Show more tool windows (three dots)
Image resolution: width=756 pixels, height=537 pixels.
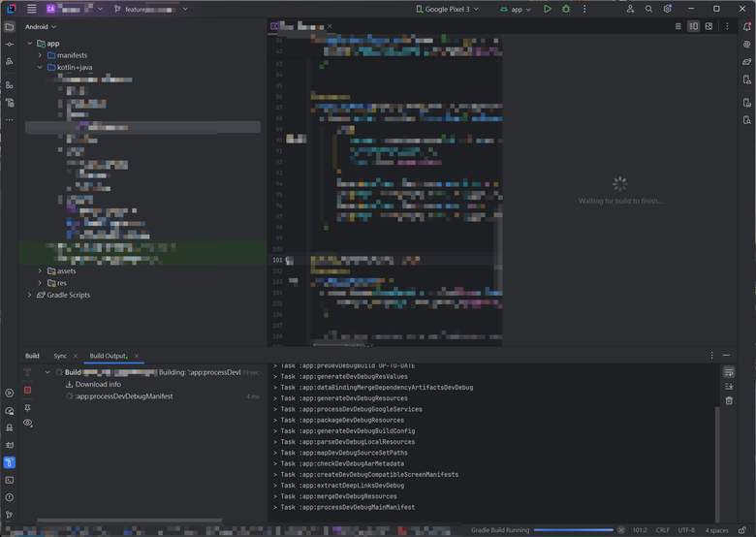tap(9, 119)
